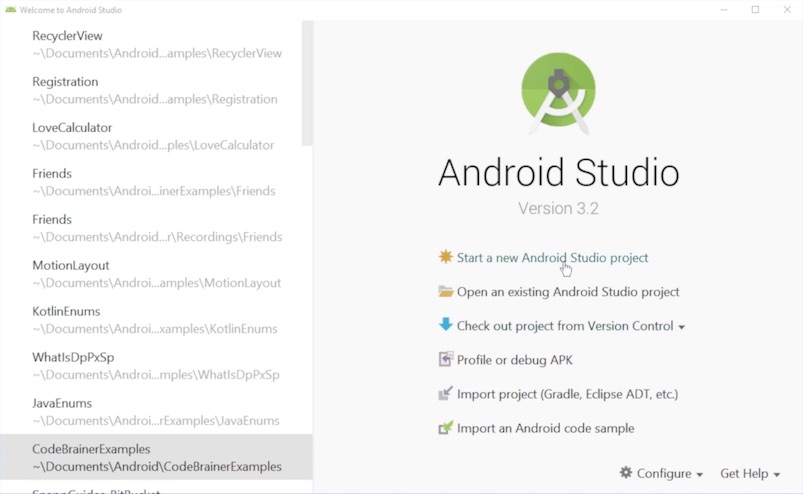Click the Profile or debug APK icon
The image size is (803, 494).
pos(446,359)
